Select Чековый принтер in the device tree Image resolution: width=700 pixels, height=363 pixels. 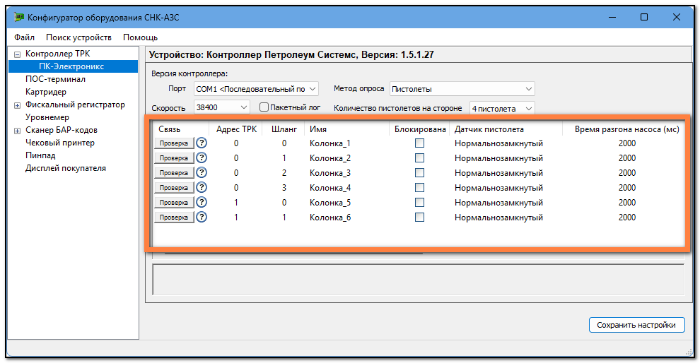(60, 142)
